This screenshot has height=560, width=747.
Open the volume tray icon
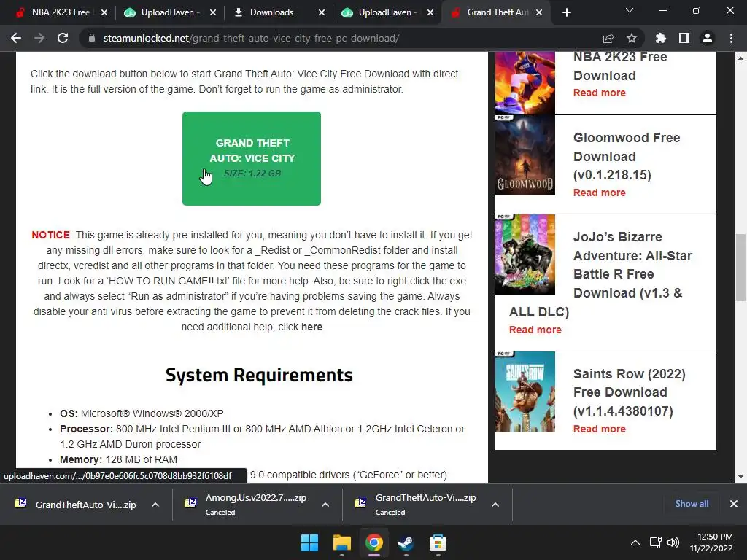click(673, 542)
